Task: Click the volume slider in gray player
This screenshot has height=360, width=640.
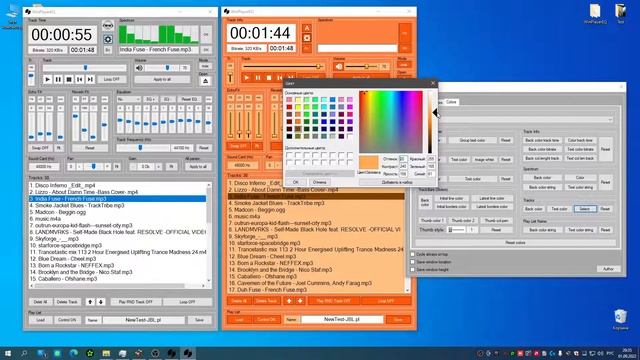Action: point(162,68)
